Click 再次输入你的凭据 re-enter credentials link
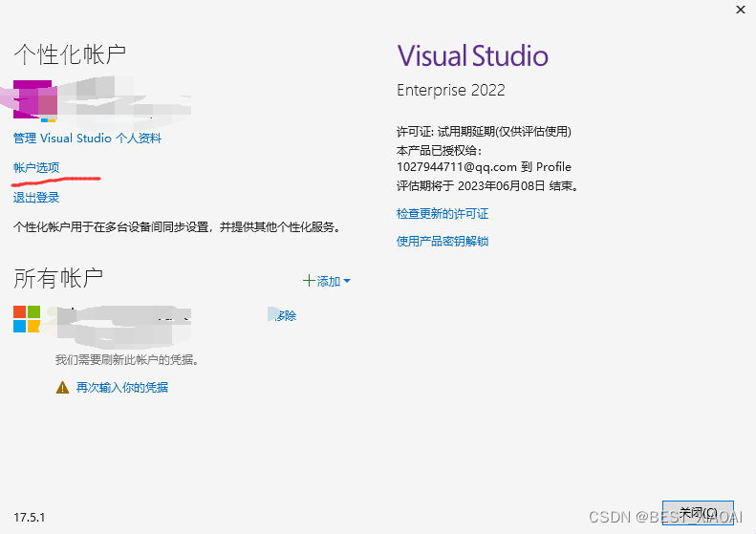This screenshot has height=534, width=756. click(122, 388)
